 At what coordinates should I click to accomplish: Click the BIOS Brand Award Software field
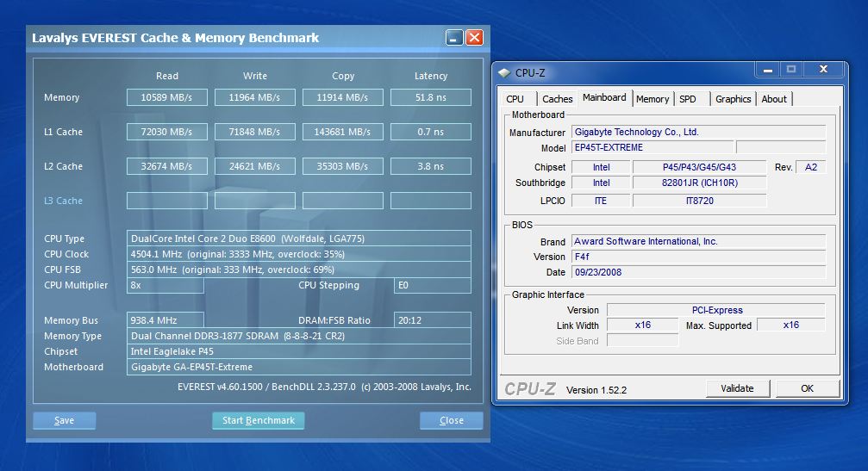tap(698, 241)
